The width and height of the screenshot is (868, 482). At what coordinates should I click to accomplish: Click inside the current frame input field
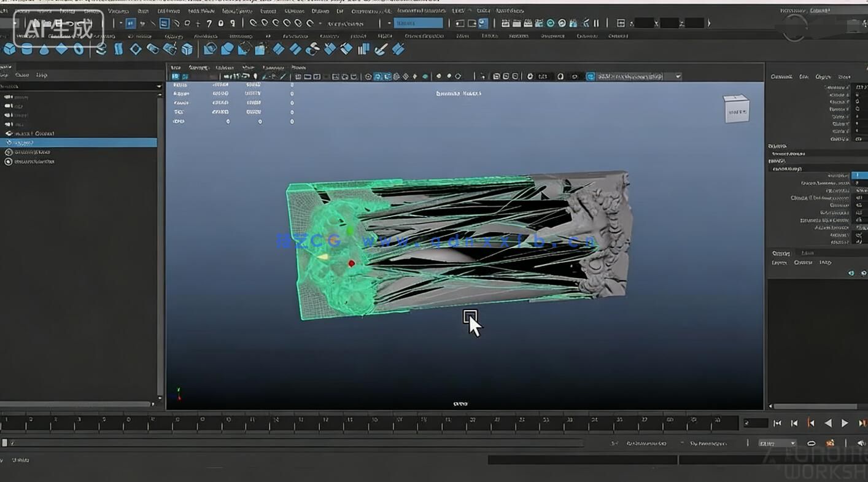click(x=755, y=422)
